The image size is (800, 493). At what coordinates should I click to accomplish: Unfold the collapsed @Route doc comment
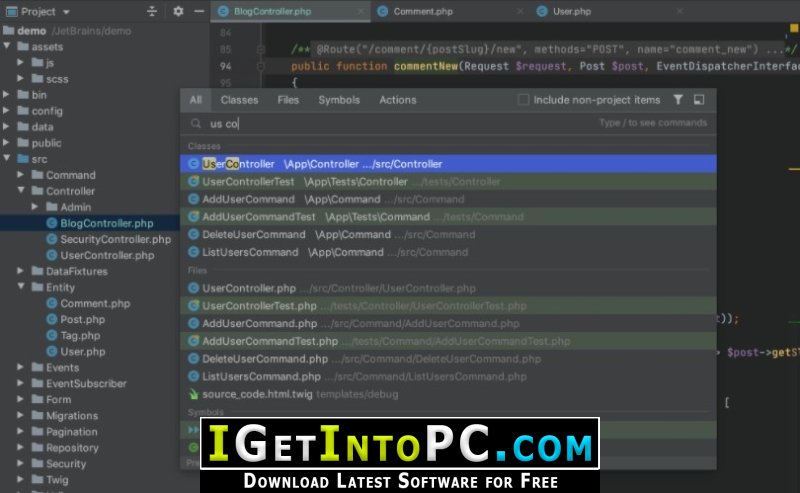click(x=261, y=50)
